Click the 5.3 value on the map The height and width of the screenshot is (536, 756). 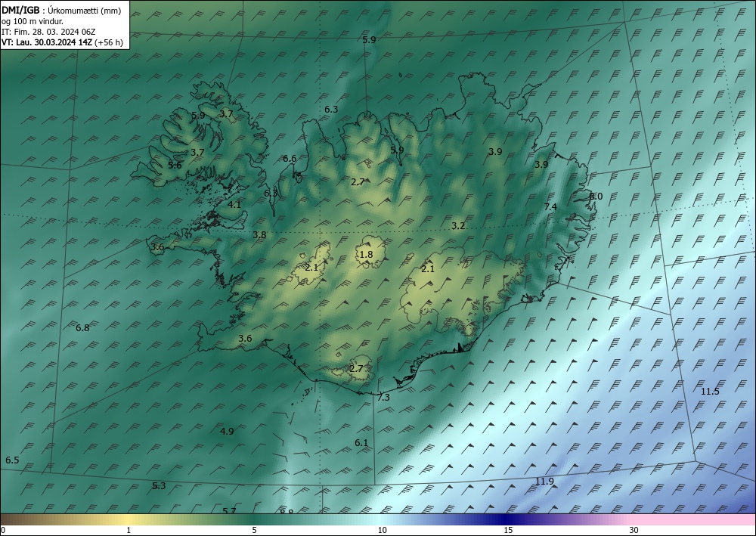(159, 486)
